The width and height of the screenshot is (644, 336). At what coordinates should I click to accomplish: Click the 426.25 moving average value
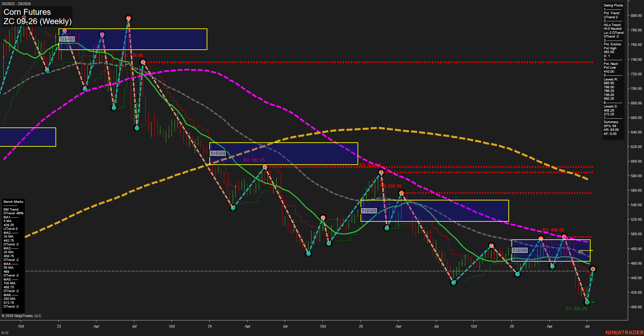(x=9, y=225)
